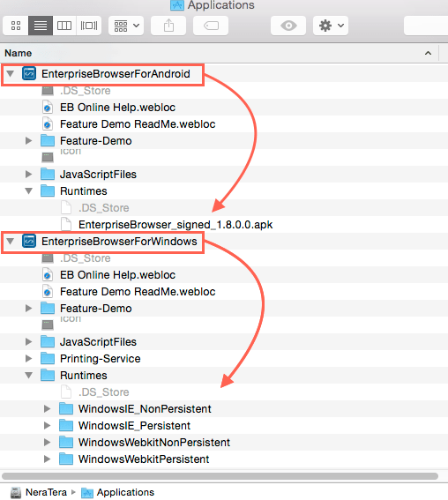Expand the Windows JavaScriptFiles folder
448x500 pixels.
tap(29, 342)
